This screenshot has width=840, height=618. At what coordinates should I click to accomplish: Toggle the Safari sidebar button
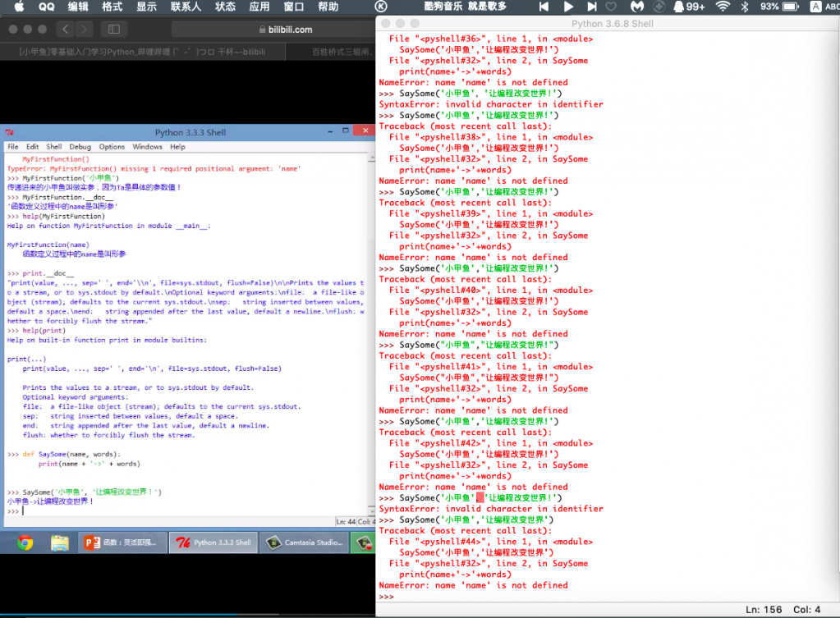point(113,30)
